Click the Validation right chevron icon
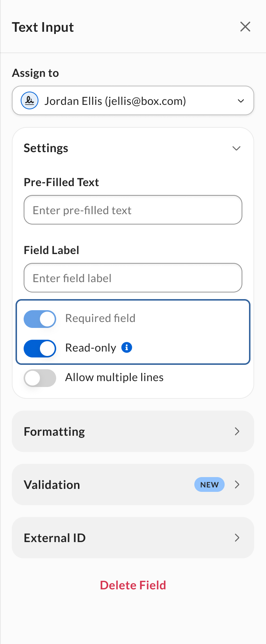 (x=237, y=484)
